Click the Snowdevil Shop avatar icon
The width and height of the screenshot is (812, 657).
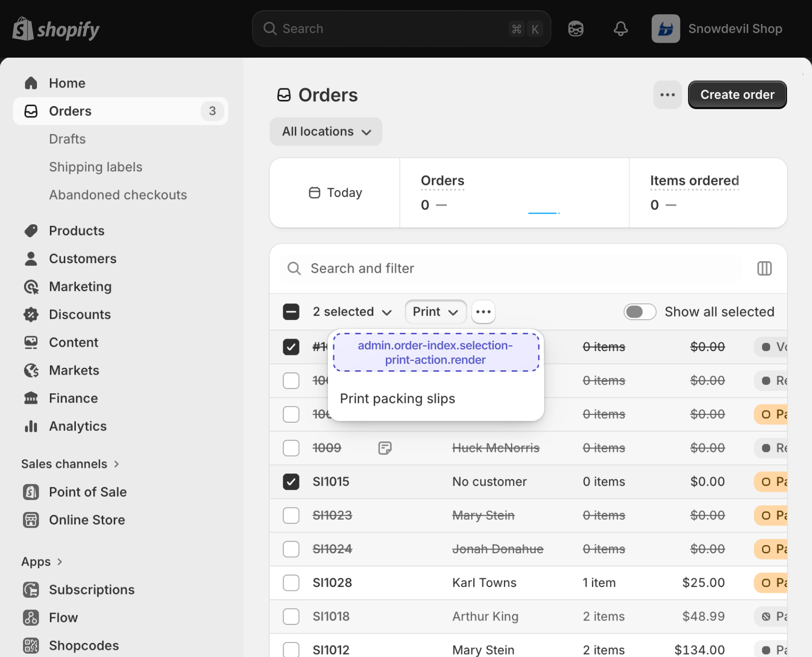[x=666, y=29]
